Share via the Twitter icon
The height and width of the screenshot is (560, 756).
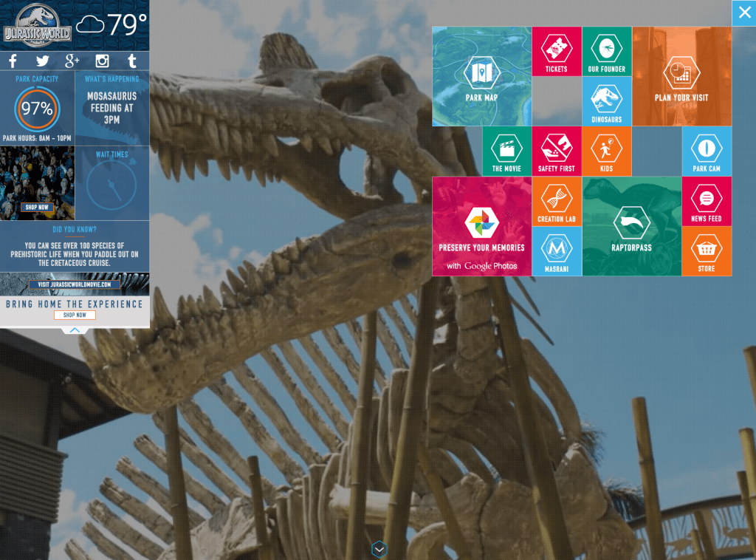[x=42, y=61]
